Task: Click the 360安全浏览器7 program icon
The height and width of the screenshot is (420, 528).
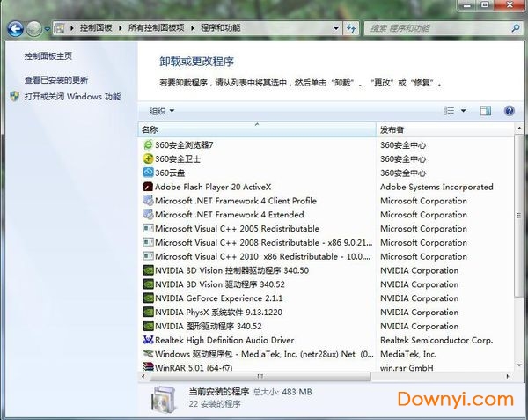Action: pyautogui.click(x=148, y=144)
